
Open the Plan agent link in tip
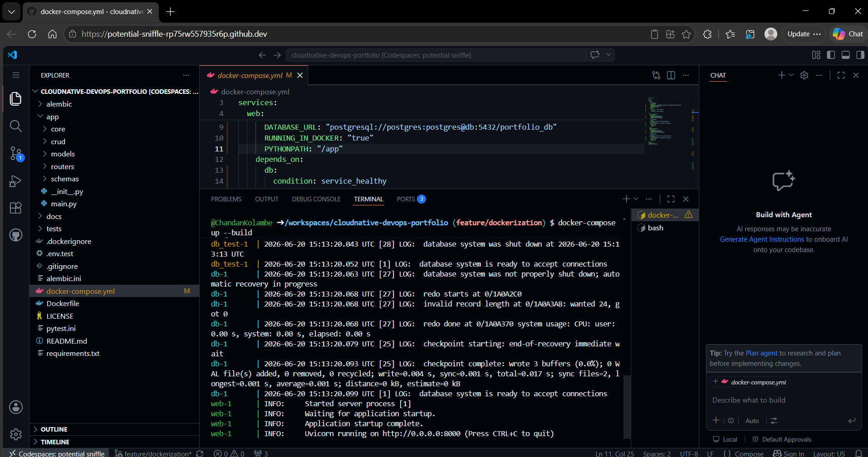(761, 353)
